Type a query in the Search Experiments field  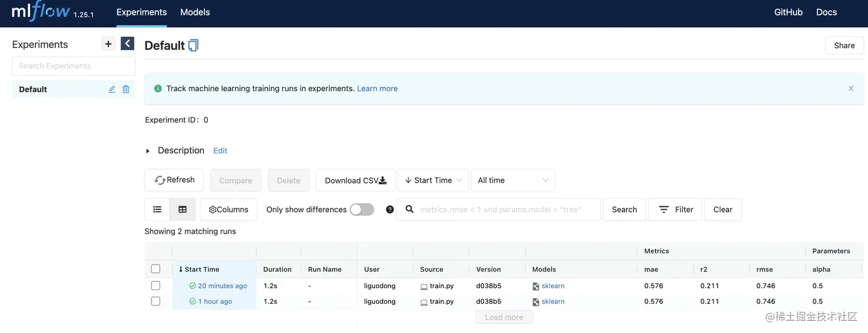tap(73, 65)
